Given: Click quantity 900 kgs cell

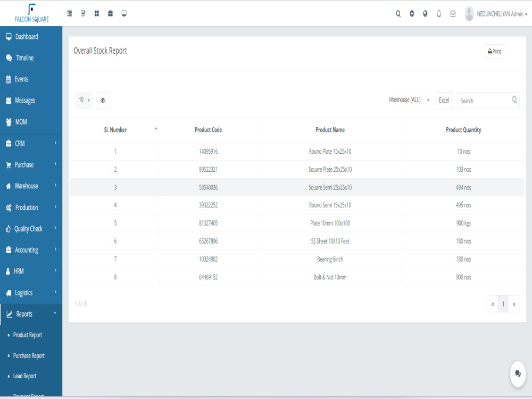Looking at the screenshot, I should pyautogui.click(x=463, y=223).
